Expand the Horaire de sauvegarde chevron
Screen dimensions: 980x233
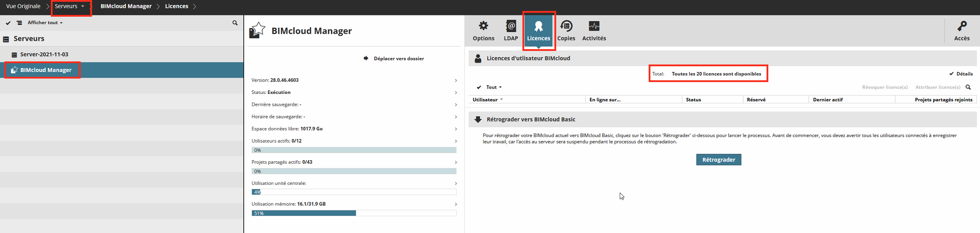[456, 117]
